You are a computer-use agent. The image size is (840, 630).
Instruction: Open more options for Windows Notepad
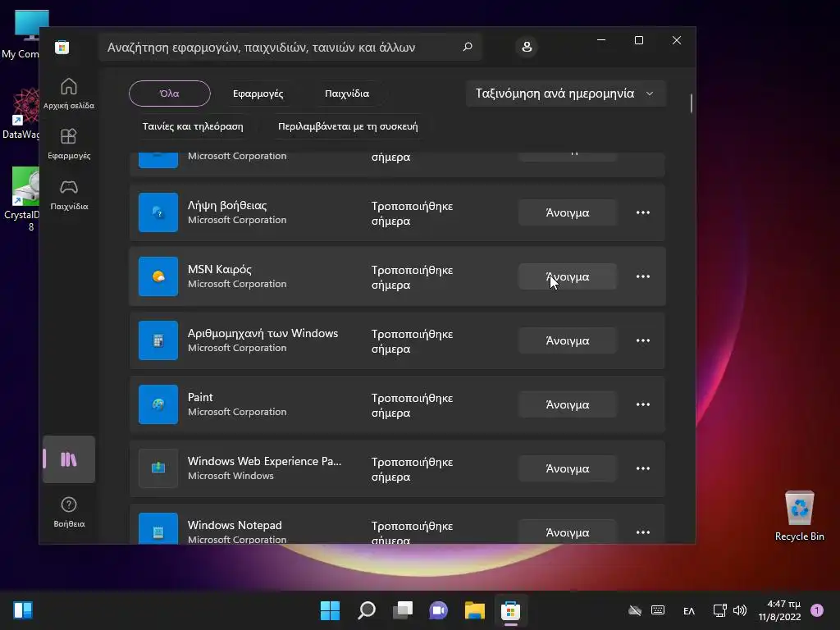(643, 532)
